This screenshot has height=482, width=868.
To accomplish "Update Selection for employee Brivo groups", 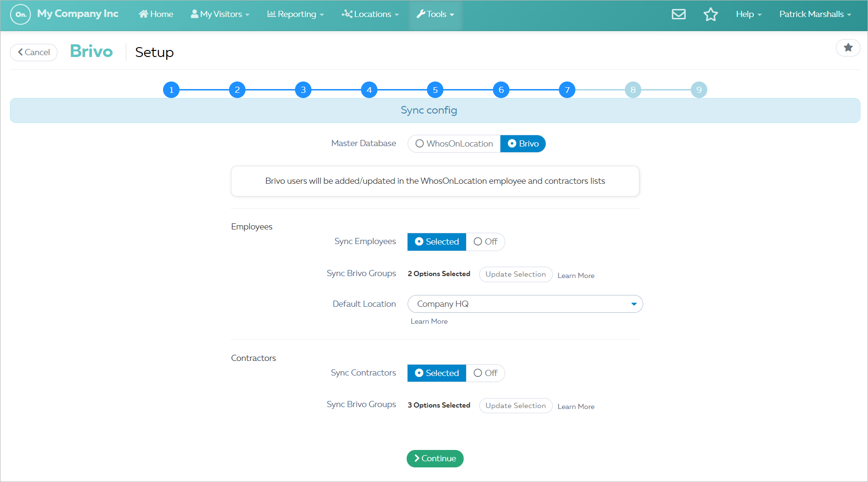I will [516, 274].
